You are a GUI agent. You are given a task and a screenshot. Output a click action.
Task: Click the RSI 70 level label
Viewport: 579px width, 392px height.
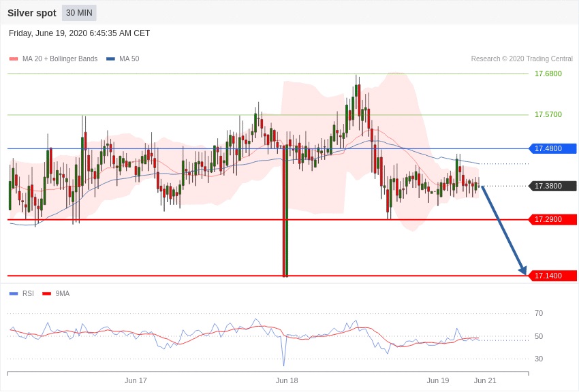[539, 313]
